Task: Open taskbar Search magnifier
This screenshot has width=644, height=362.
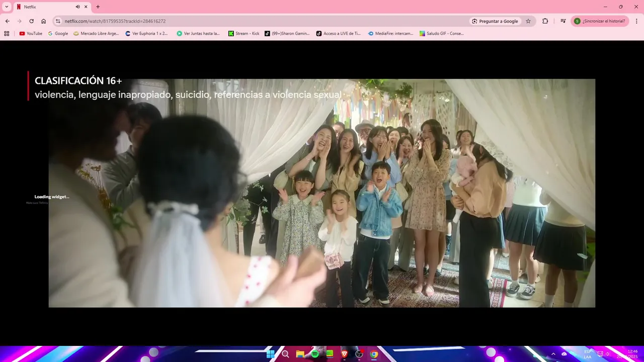Action: (285, 354)
